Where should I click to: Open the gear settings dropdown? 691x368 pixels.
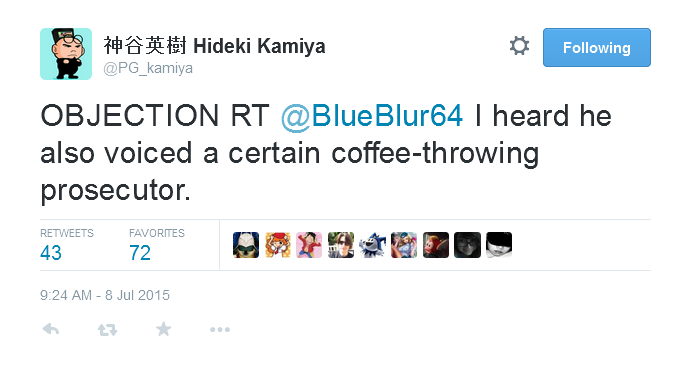click(519, 46)
